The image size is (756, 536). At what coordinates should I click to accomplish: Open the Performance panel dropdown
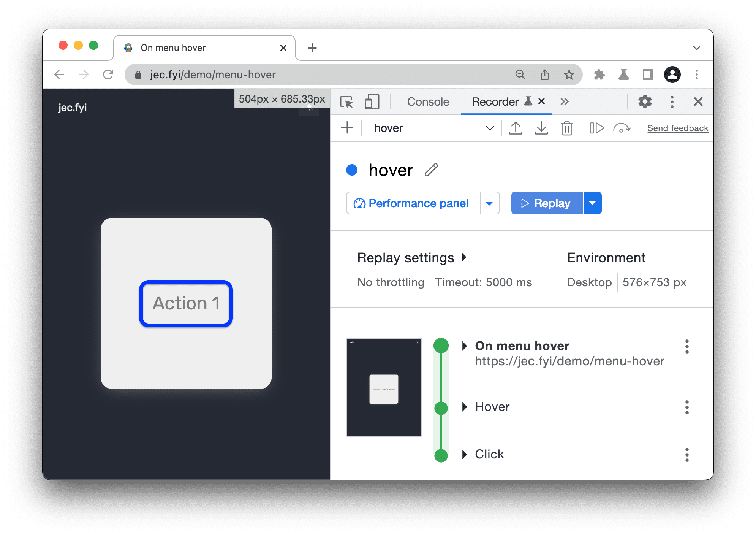490,203
